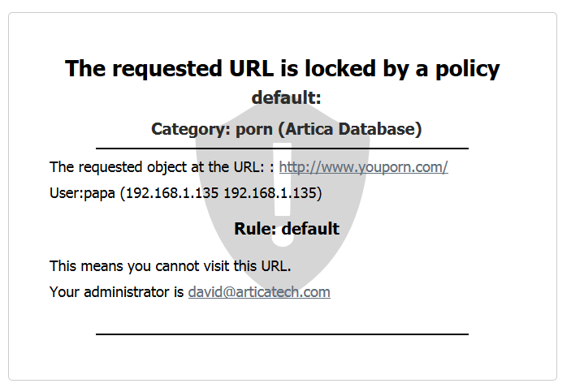Viewport: 571px width, 392px height.
Task: Click the 'Rule: default' heading
Action: pyautogui.click(x=287, y=229)
